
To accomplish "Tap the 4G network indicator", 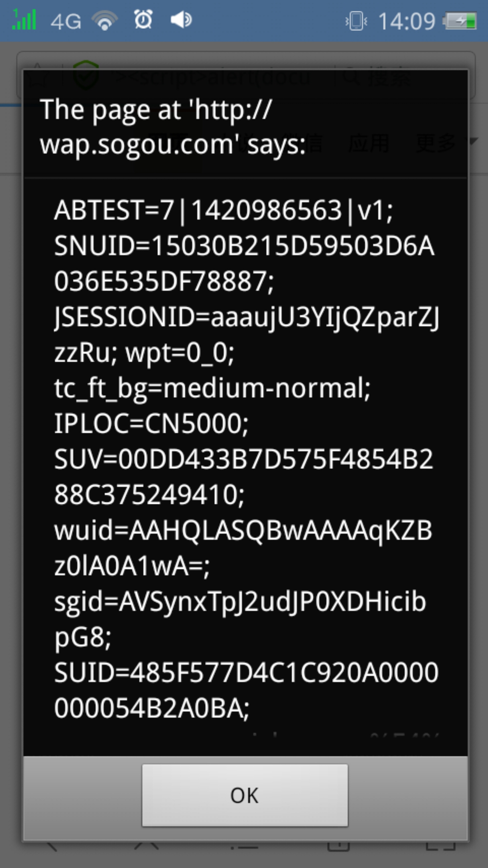I will [66, 22].
